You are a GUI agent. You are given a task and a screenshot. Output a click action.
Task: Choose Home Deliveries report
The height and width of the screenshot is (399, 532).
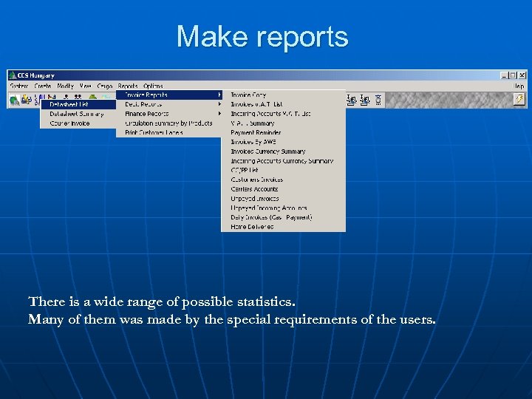(283, 227)
